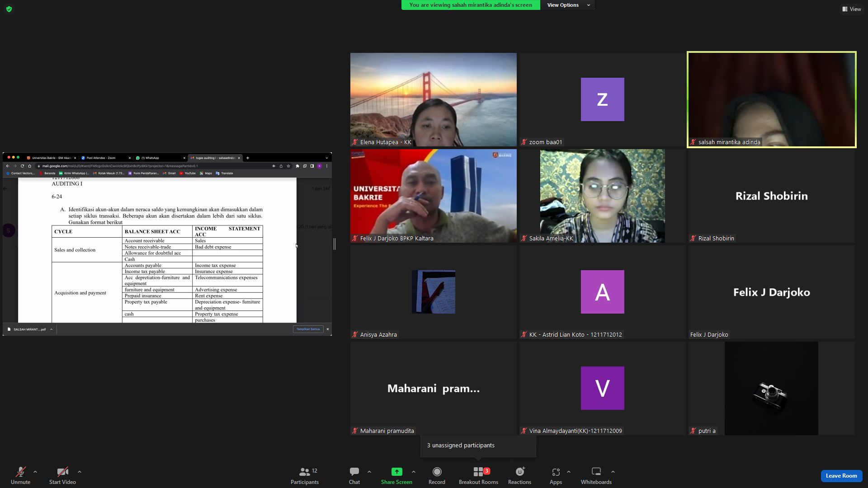
Task: Open Whiteboards
Action: [596, 475]
